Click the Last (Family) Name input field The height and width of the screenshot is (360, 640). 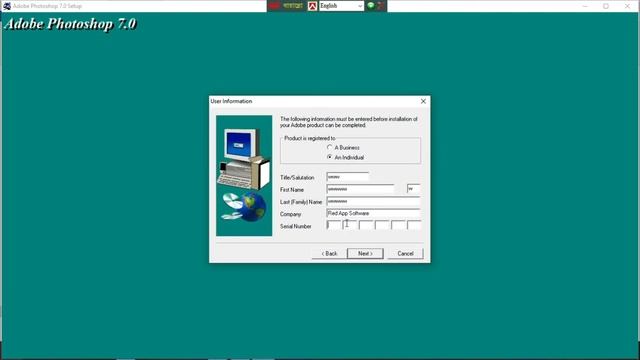[x=373, y=201]
